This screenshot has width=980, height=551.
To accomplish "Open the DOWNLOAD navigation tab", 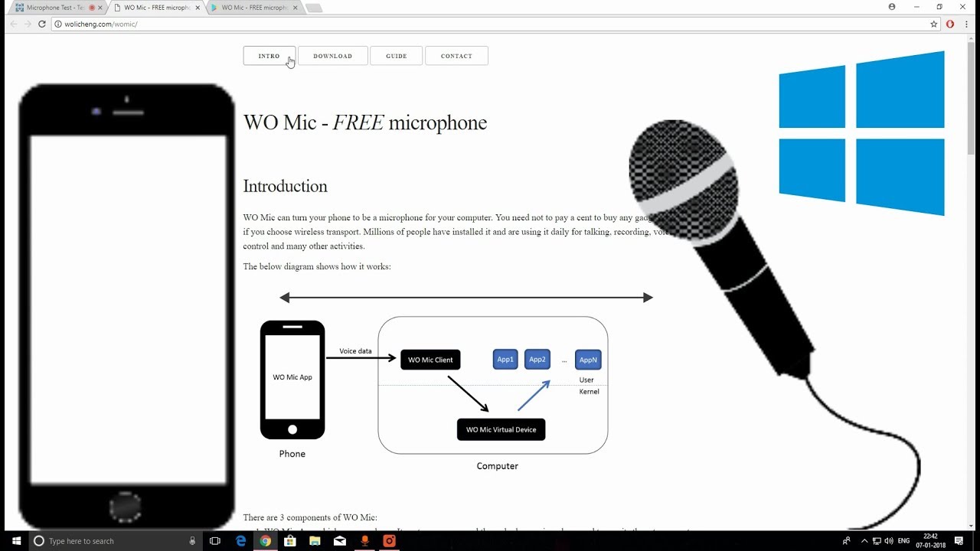I will [332, 56].
